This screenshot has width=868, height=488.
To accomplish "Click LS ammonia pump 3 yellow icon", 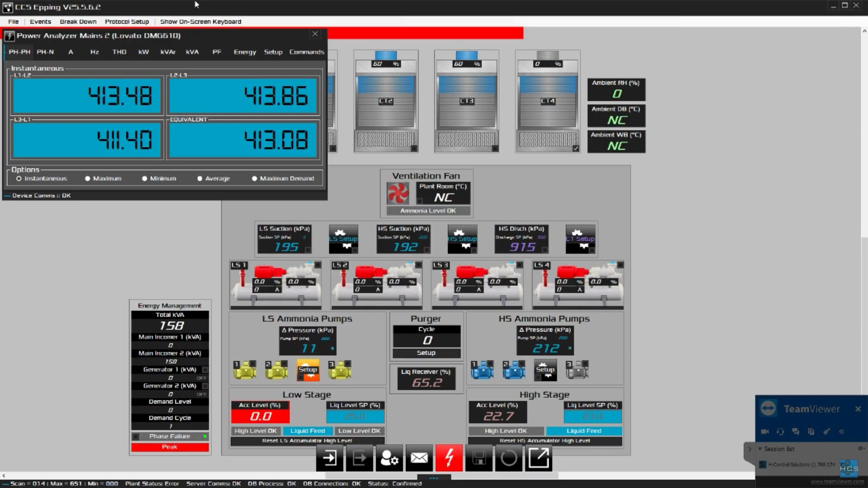I will tap(340, 370).
